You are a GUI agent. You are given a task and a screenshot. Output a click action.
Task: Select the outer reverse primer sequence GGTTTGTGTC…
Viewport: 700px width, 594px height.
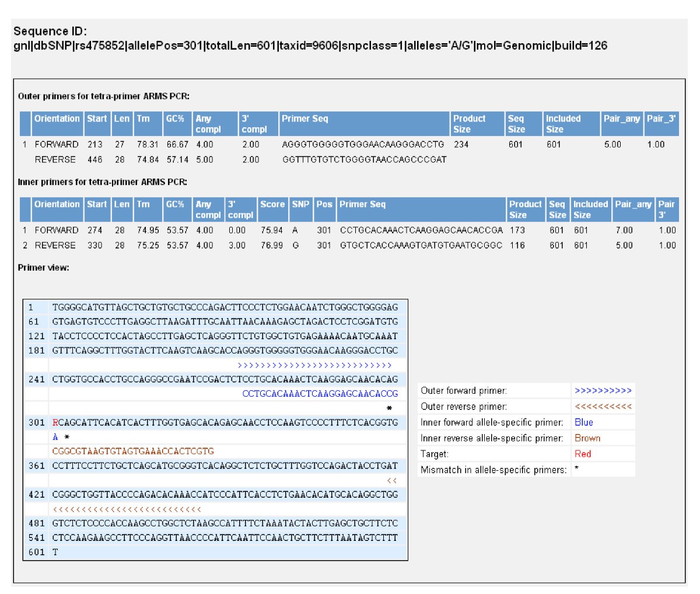pyautogui.click(x=364, y=159)
